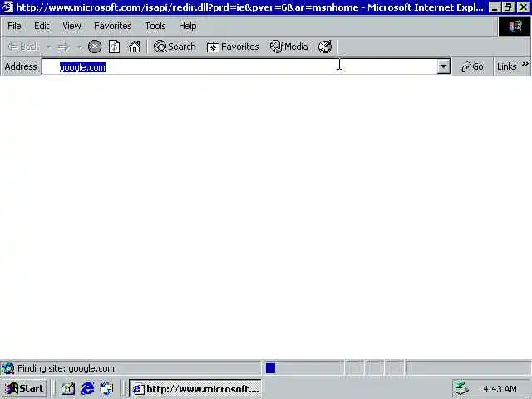
Task: Open the Favorites pane from toolbar
Action: 233,47
